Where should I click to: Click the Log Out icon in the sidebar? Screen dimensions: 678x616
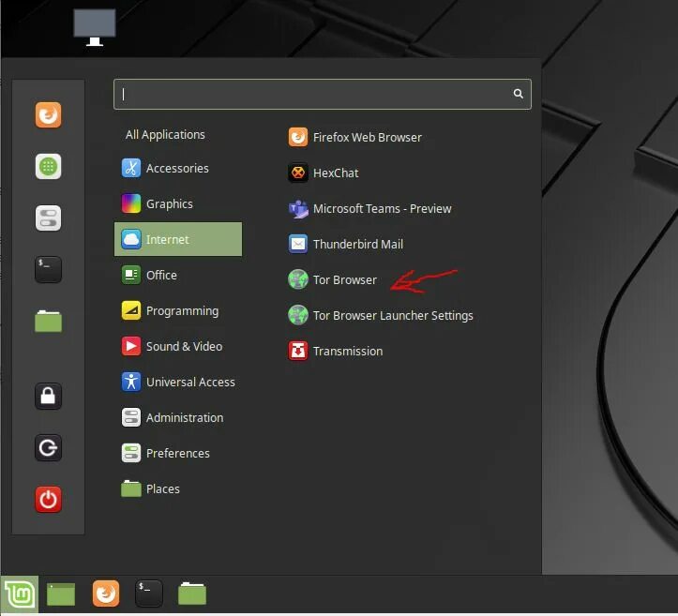pos(48,447)
